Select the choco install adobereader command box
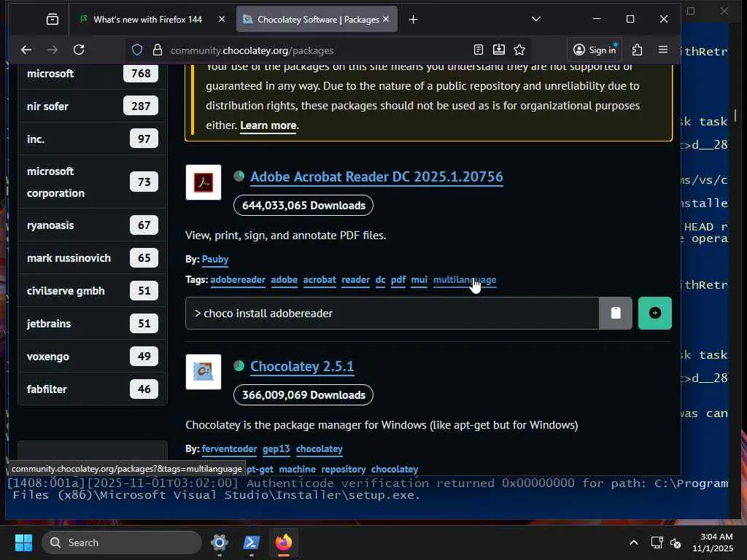This screenshot has width=747, height=560. tap(392, 313)
